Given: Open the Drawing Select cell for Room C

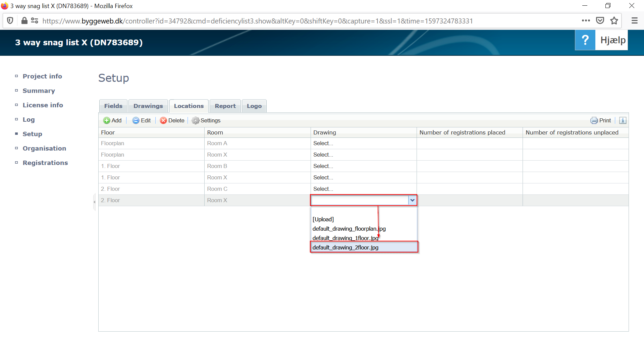Looking at the screenshot, I should coord(364,189).
